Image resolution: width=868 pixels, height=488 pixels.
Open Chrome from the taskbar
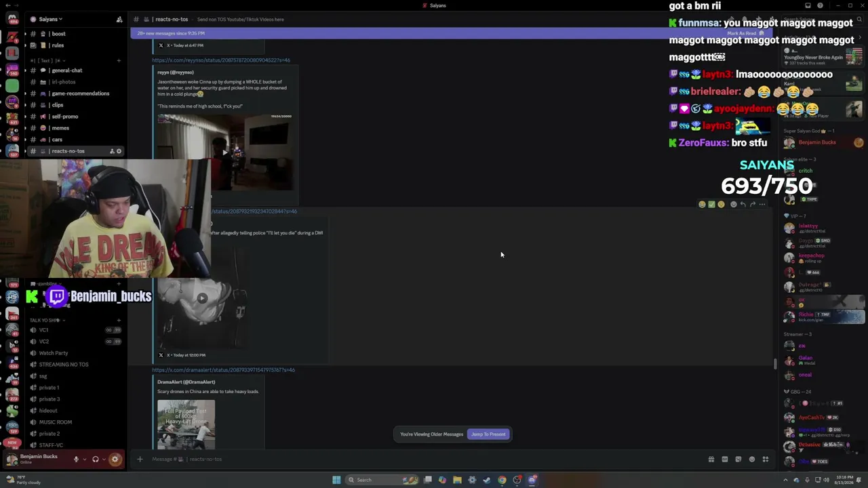point(502,480)
